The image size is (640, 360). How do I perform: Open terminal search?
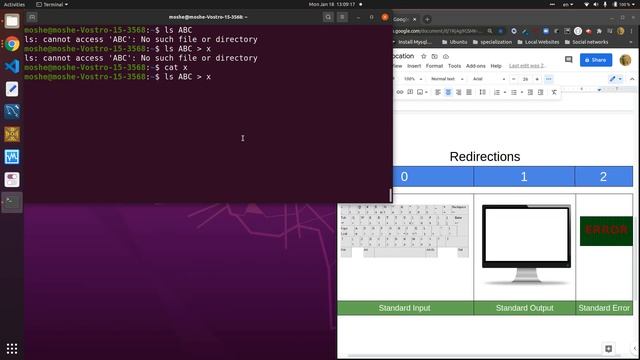pos(328,17)
